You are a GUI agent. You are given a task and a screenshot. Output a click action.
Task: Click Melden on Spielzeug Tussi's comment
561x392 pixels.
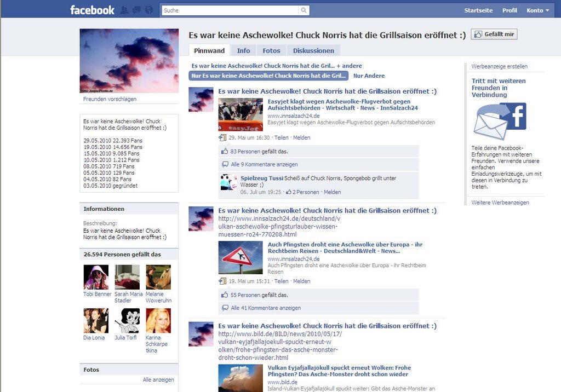pos(332,192)
